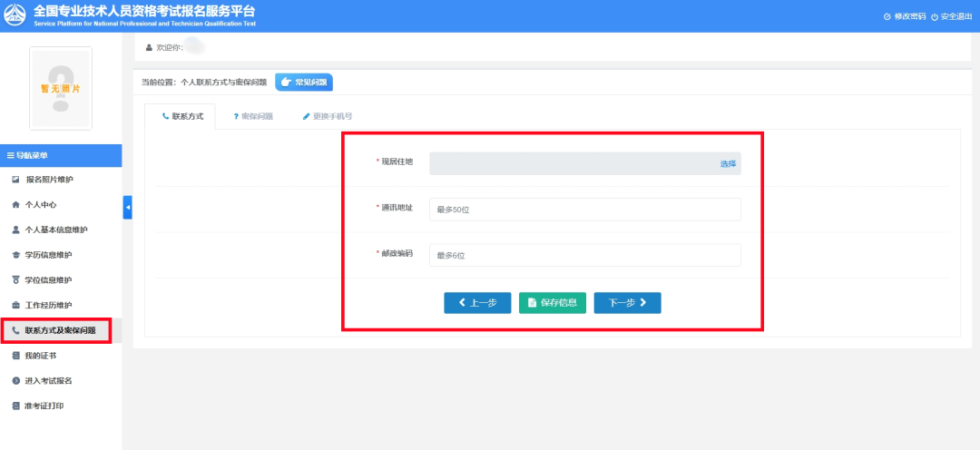Screen dimensions: 980x450
Task: Open 报名照片维护 in the sidebar
Action: 54,180
